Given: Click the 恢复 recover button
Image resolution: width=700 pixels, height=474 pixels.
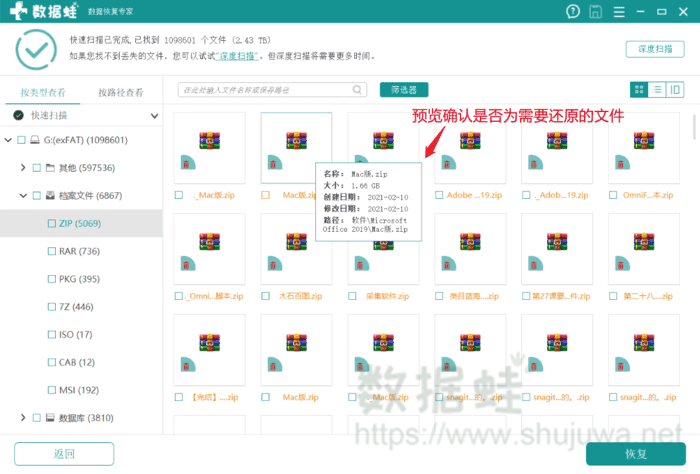Looking at the screenshot, I should tap(636, 454).
